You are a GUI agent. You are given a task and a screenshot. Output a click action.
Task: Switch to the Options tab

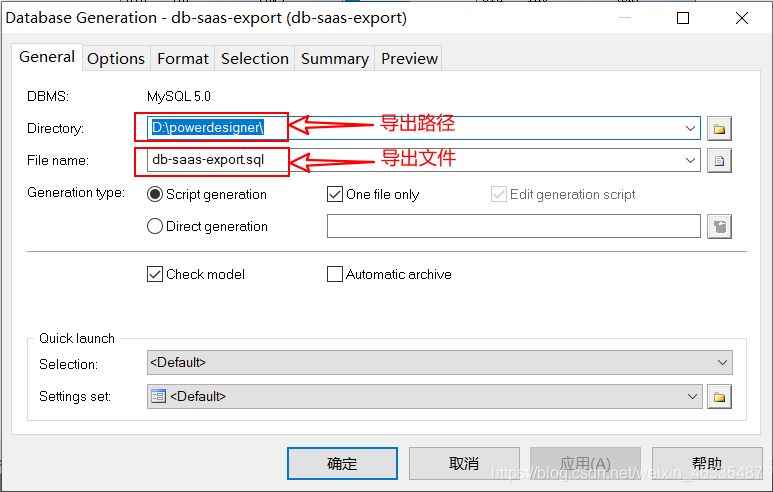point(116,59)
